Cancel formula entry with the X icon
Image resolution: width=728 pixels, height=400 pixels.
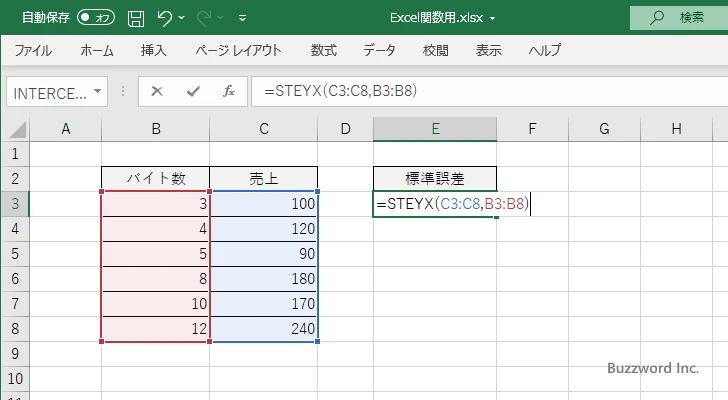coord(157,91)
